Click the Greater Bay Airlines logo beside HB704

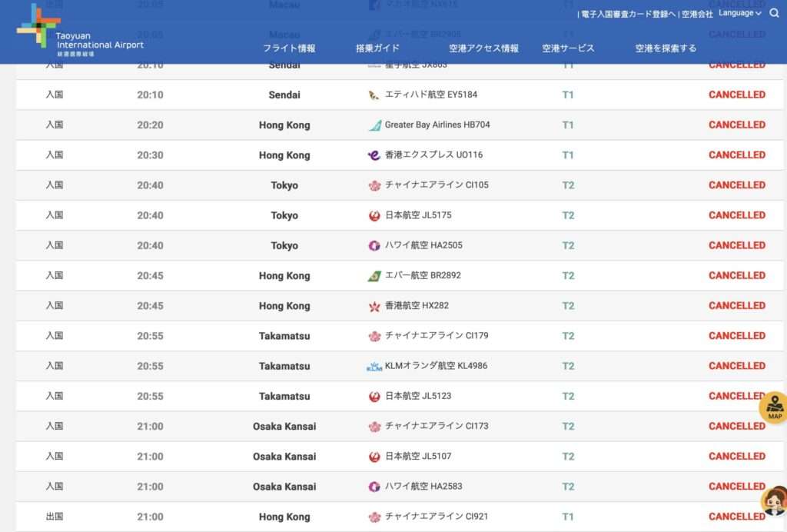374,125
